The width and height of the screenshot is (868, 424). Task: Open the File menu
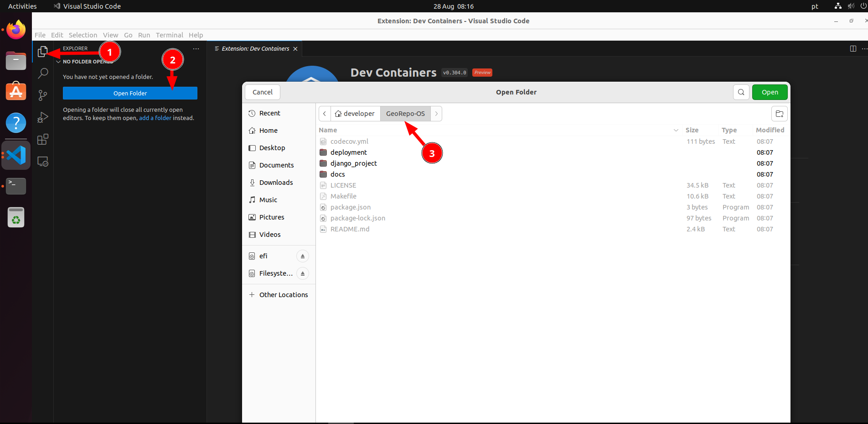[40, 35]
